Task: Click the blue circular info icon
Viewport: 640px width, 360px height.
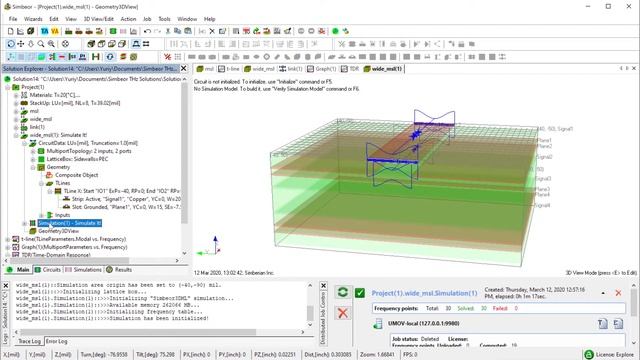Action: pyautogui.click(x=110, y=57)
